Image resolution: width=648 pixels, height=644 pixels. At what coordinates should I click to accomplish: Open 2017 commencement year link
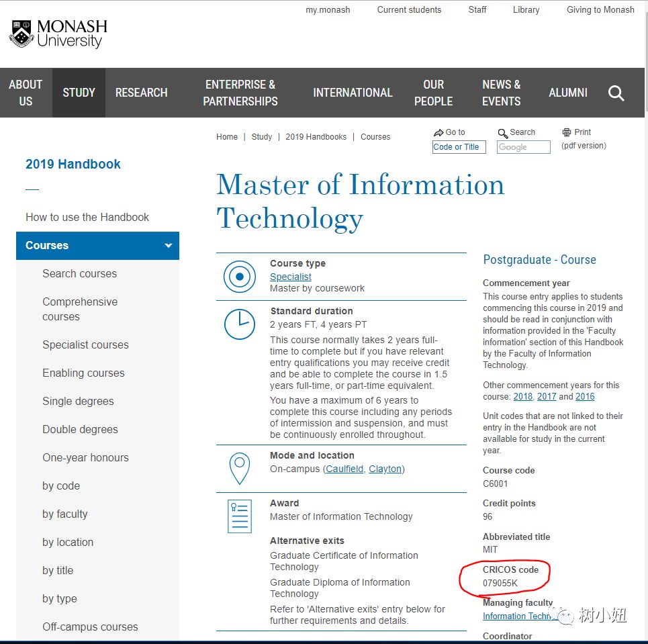[x=547, y=396]
